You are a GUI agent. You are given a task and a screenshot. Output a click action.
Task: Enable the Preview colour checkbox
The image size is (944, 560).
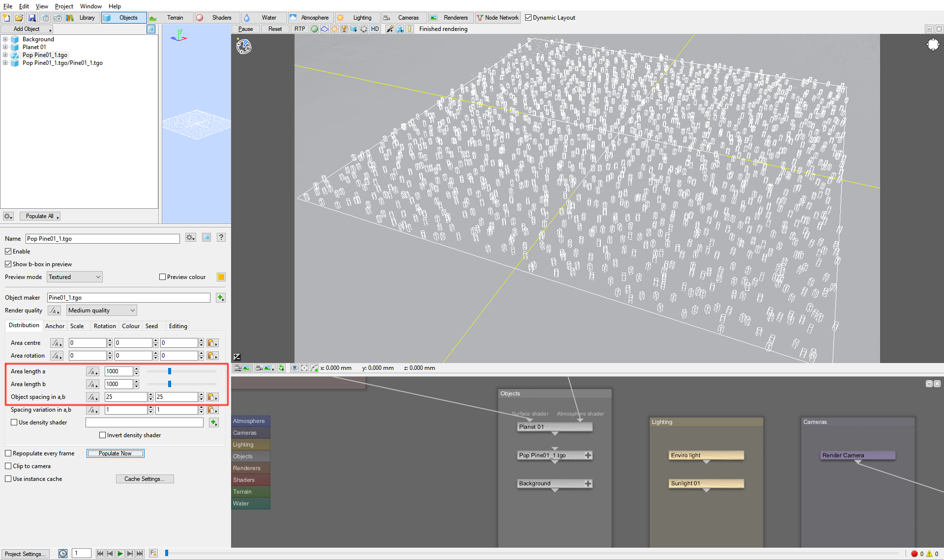pos(163,277)
